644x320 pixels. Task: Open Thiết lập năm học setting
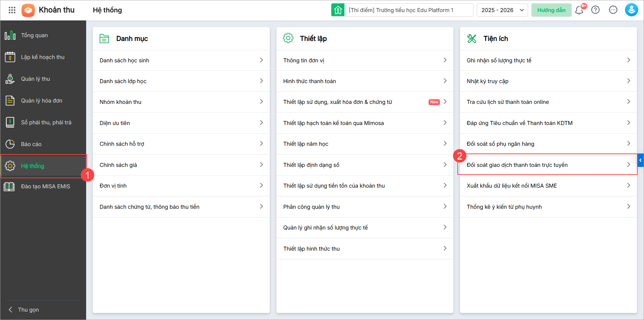pos(365,144)
